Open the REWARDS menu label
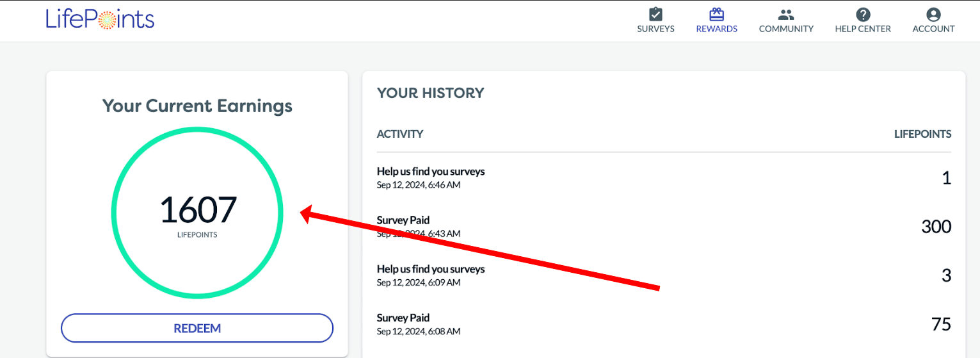Screen dimensions: 980x358 pyautogui.click(x=717, y=29)
